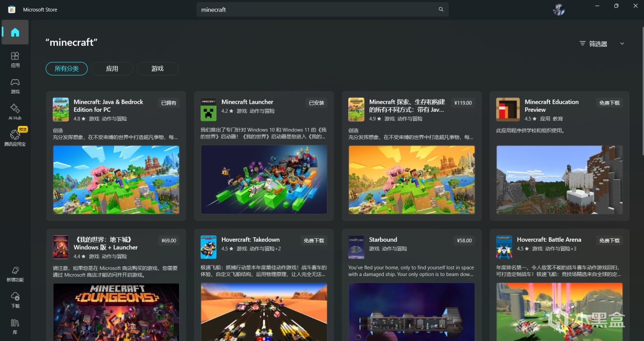
Task: Click Hovercraft: Battle Arena app icon
Action: pos(504,247)
